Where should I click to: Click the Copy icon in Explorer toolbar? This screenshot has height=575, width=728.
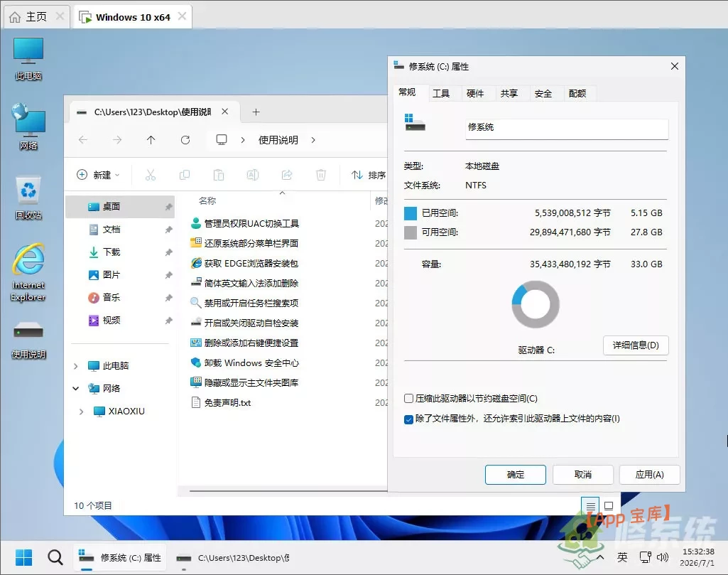coord(185,175)
